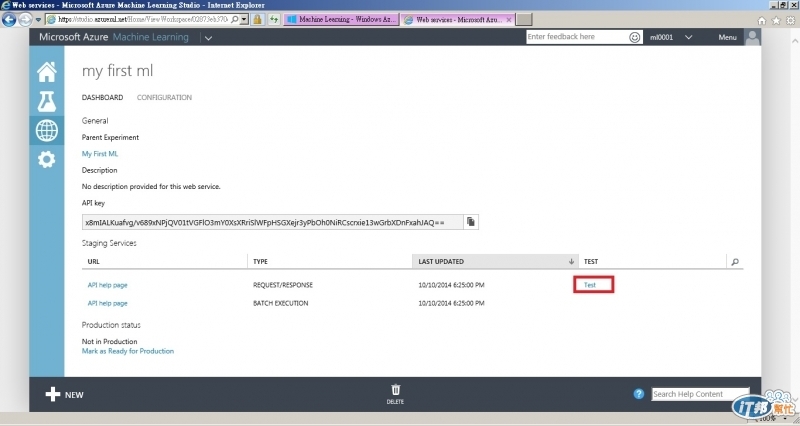Click the address bar lock icon
800x426 pixels.
point(258,19)
